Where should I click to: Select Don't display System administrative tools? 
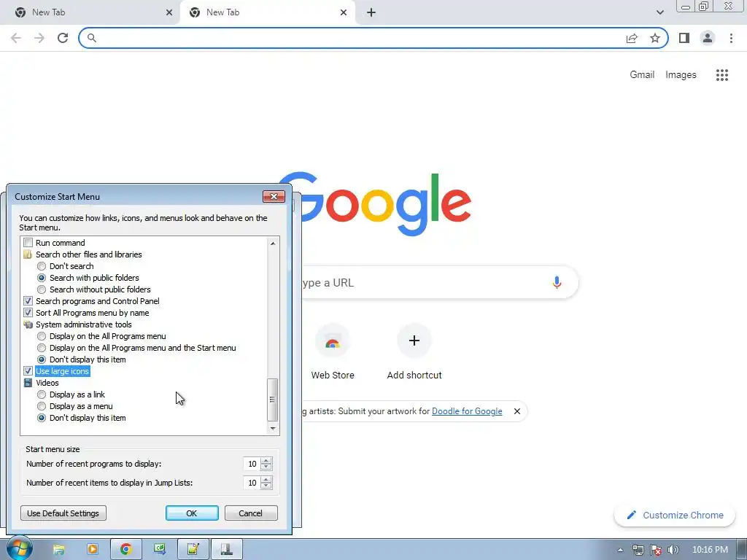42,359
